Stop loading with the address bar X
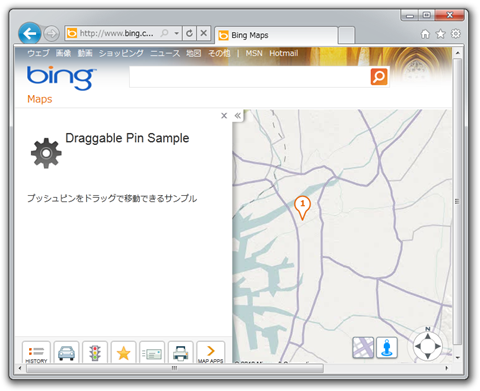The height and width of the screenshot is (391, 480). pyautogui.click(x=204, y=33)
